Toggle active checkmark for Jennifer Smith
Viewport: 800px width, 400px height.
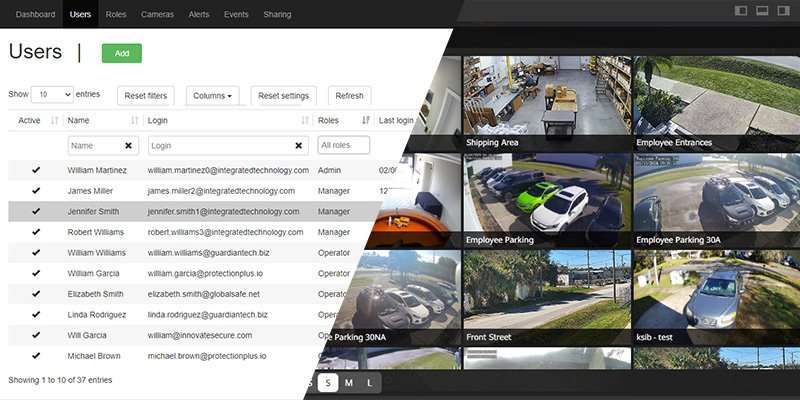[x=36, y=211]
